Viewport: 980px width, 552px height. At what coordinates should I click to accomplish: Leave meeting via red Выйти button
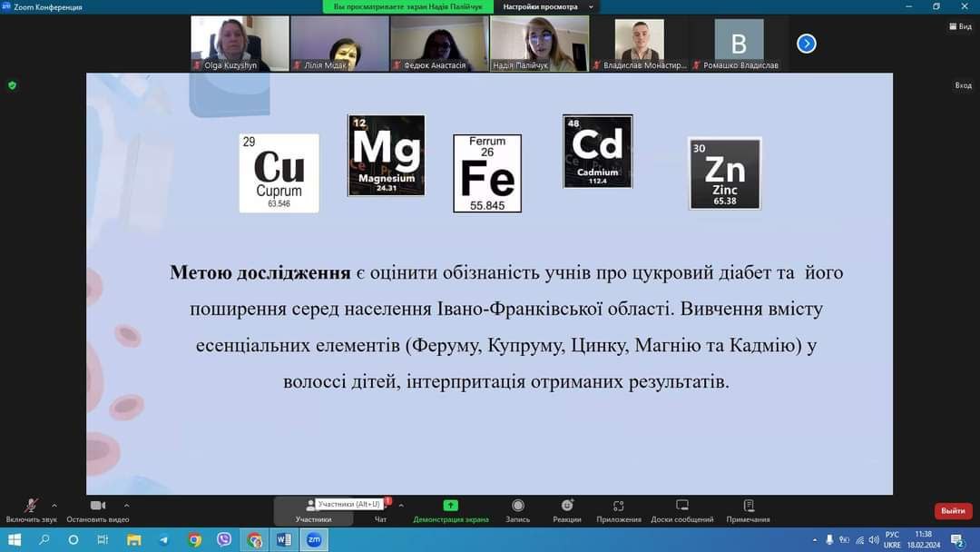click(x=953, y=511)
